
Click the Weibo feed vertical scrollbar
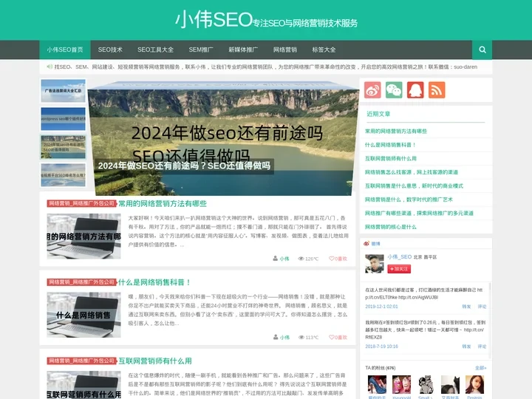point(490,321)
